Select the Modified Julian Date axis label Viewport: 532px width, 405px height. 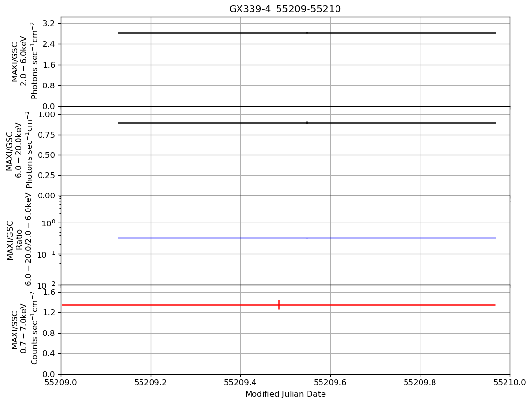click(x=285, y=394)
